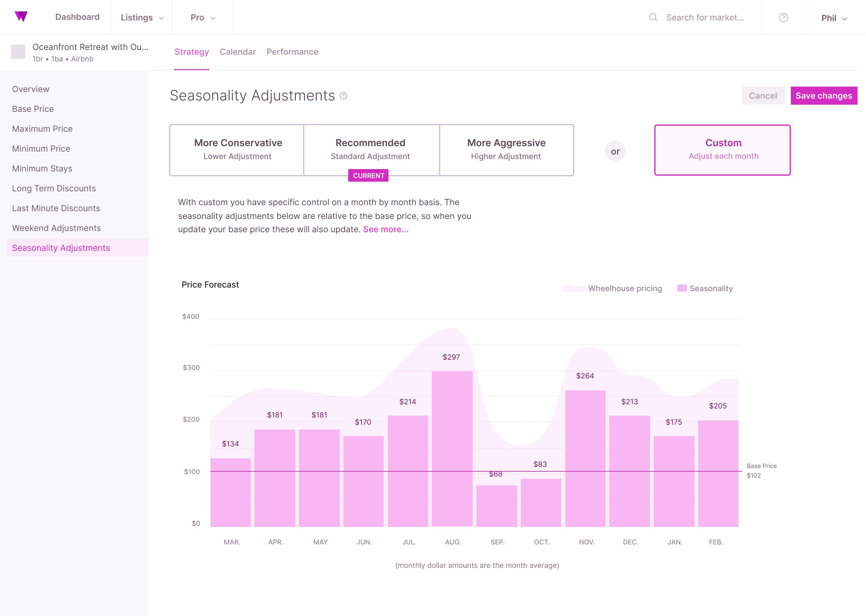Screen dimensions: 866x616
Task: Open Long Term Discounts settings
Action: click(54, 189)
